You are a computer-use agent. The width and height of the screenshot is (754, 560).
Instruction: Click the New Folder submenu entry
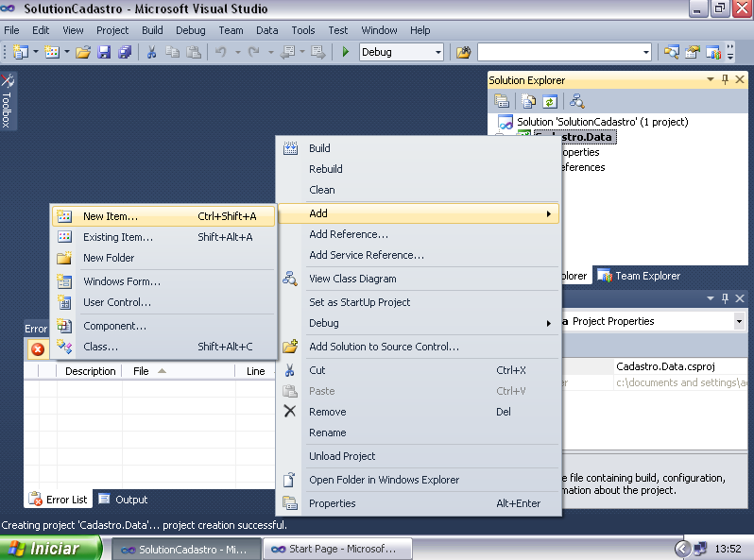click(163, 258)
